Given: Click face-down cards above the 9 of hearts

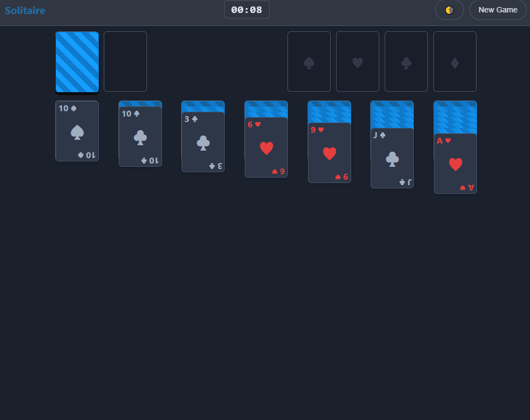Looking at the screenshot, I should (x=330, y=112).
